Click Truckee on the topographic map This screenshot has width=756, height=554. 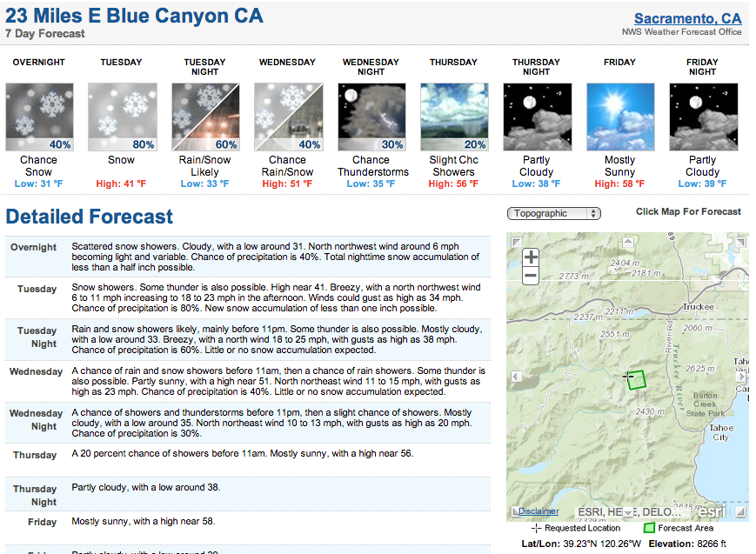coord(698,307)
